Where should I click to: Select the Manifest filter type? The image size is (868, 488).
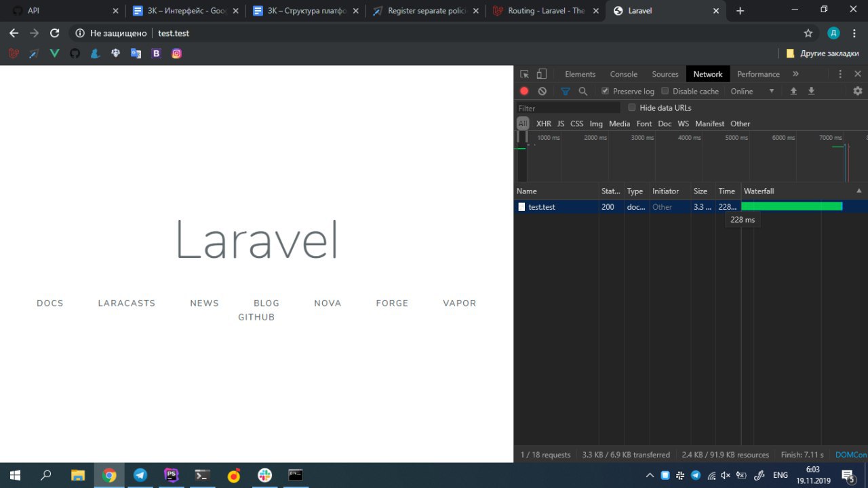point(709,124)
